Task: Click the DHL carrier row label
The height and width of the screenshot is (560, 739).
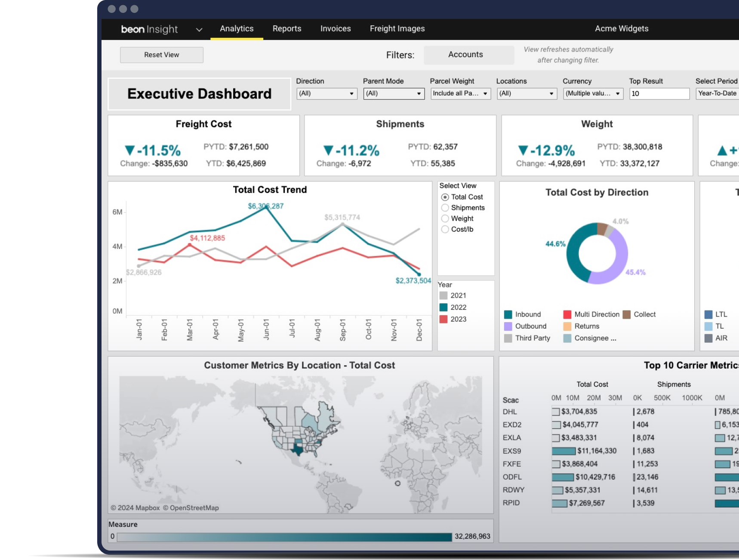Action: [510, 412]
